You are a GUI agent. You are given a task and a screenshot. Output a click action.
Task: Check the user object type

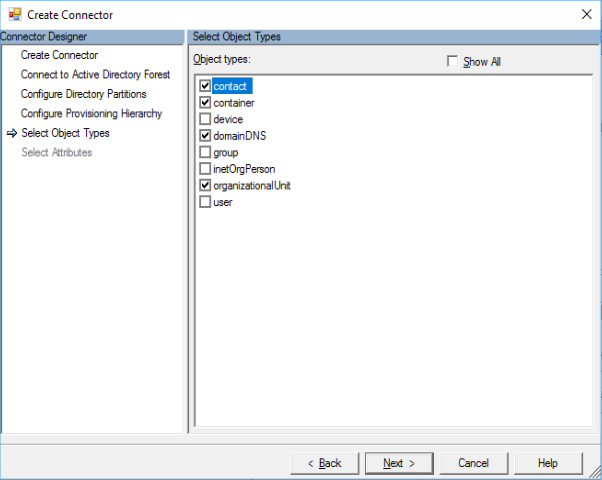(x=205, y=201)
